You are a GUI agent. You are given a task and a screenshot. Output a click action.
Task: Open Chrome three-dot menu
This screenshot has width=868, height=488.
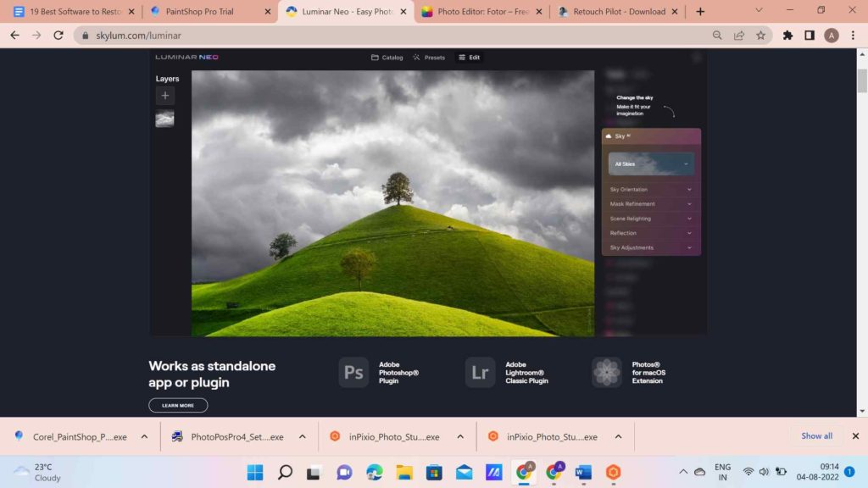click(853, 36)
